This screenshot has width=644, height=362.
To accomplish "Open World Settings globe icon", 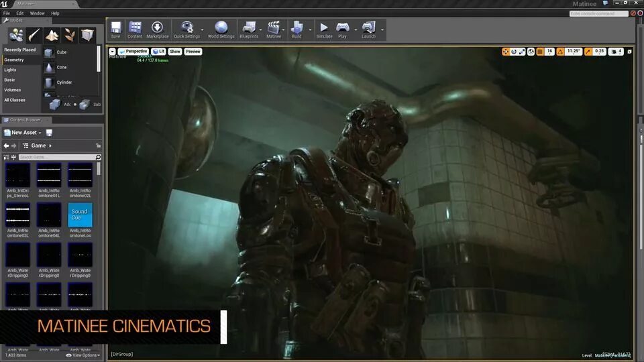I will [221, 27].
